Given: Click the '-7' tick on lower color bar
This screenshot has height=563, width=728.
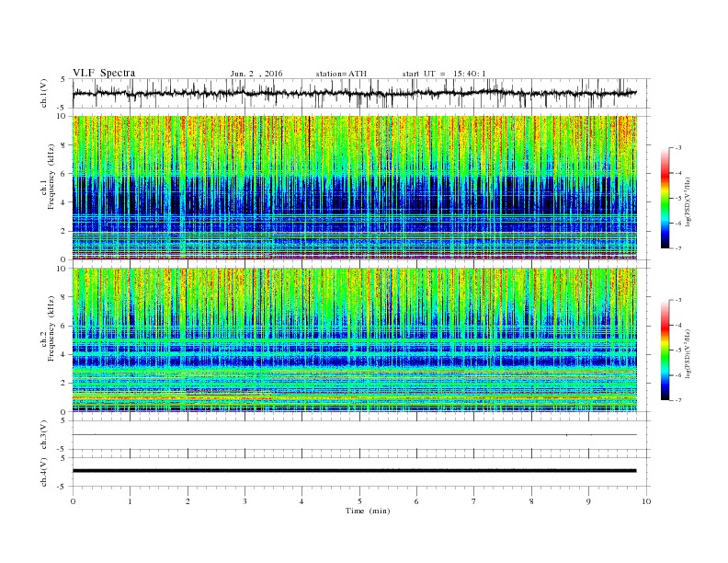Looking at the screenshot, I should coord(677,400).
